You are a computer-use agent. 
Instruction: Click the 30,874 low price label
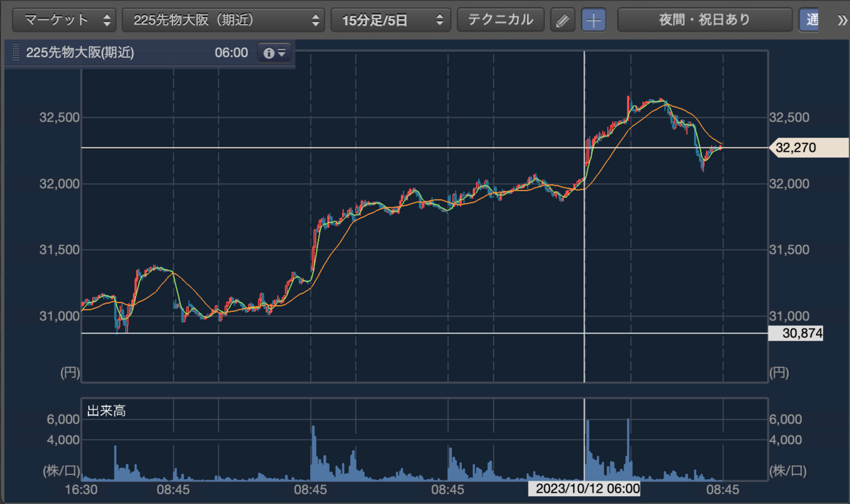(795, 333)
